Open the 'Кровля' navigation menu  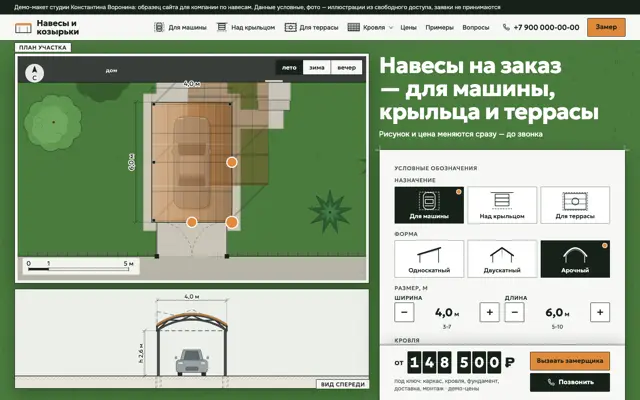click(x=371, y=27)
